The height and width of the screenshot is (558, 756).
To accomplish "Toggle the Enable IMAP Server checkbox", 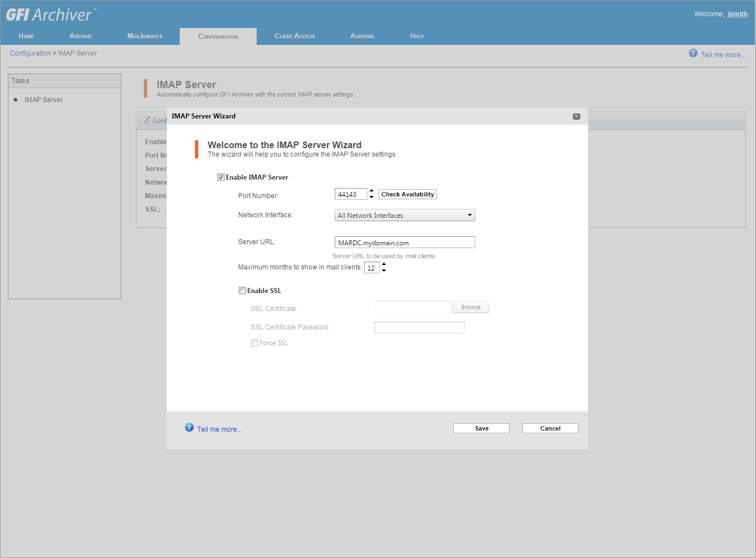I will point(221,177).
